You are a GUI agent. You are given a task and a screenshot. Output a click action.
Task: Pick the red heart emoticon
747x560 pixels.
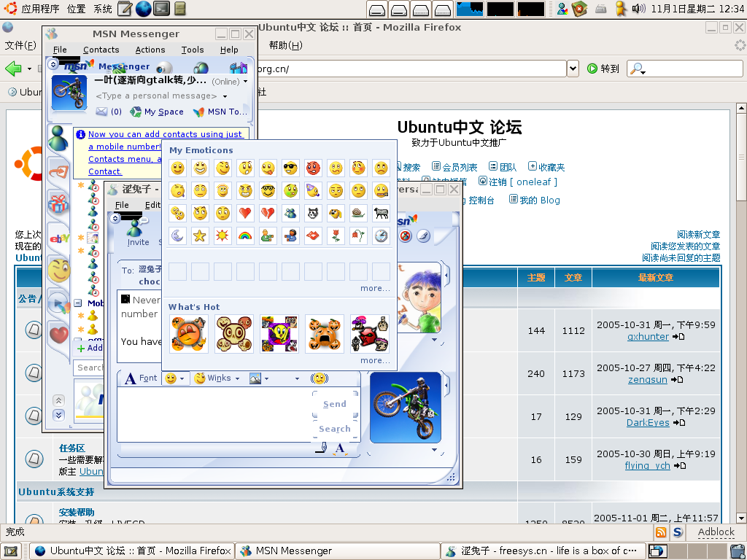pos(245,213)
